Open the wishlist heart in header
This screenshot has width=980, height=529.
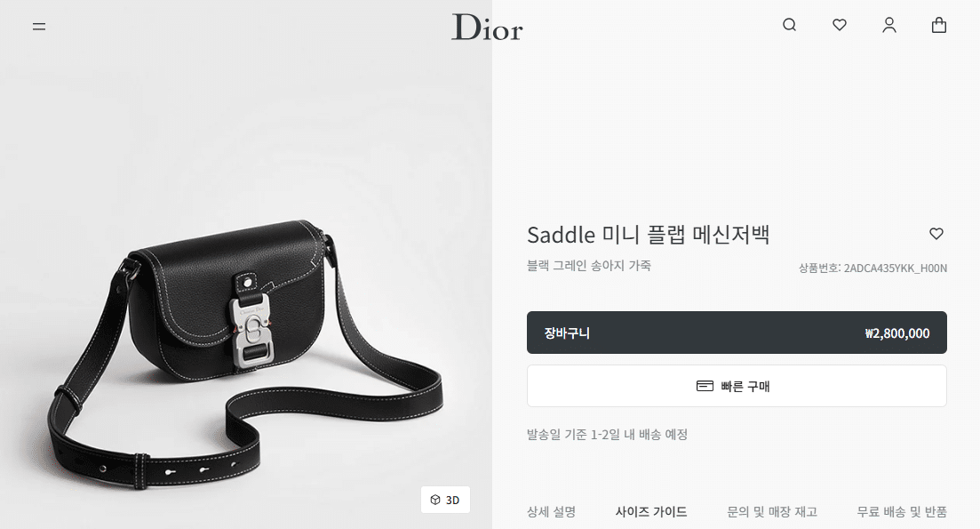click(x=840, y=25)
